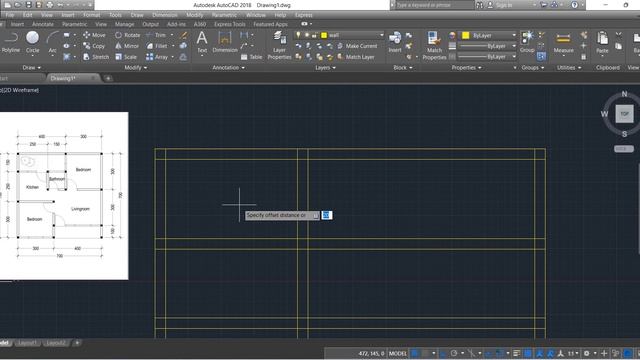The width and height of the screenshot is (640, 360).
Task: Select the Dimension tool
Action: [x=225, y=42]
